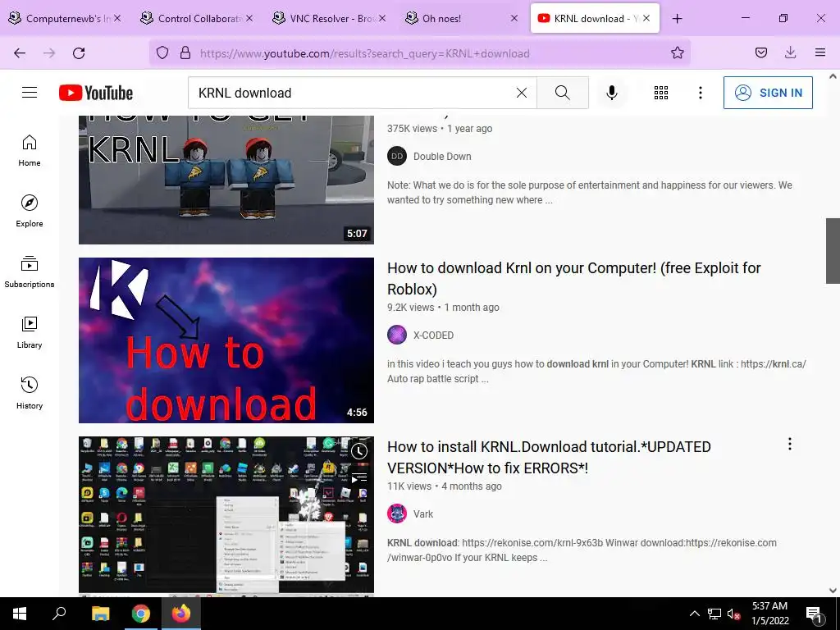Bookmark page with star icon
The image size is (840, 630).
[677, 53]
